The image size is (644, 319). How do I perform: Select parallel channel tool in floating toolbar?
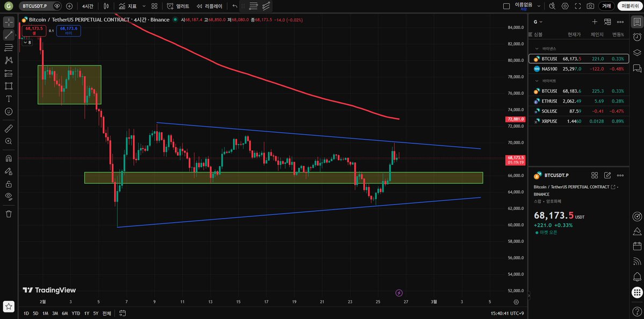click(266, 6)
